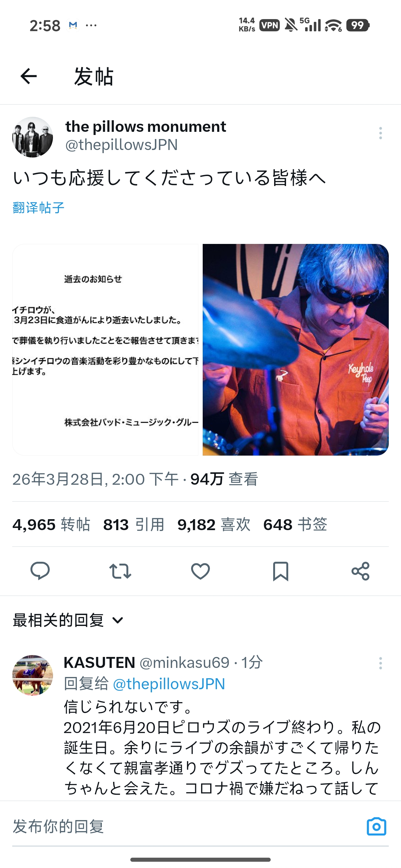Like the post with heart icon
The height and width of the screenshot is (868, 401).
[200, 571]
